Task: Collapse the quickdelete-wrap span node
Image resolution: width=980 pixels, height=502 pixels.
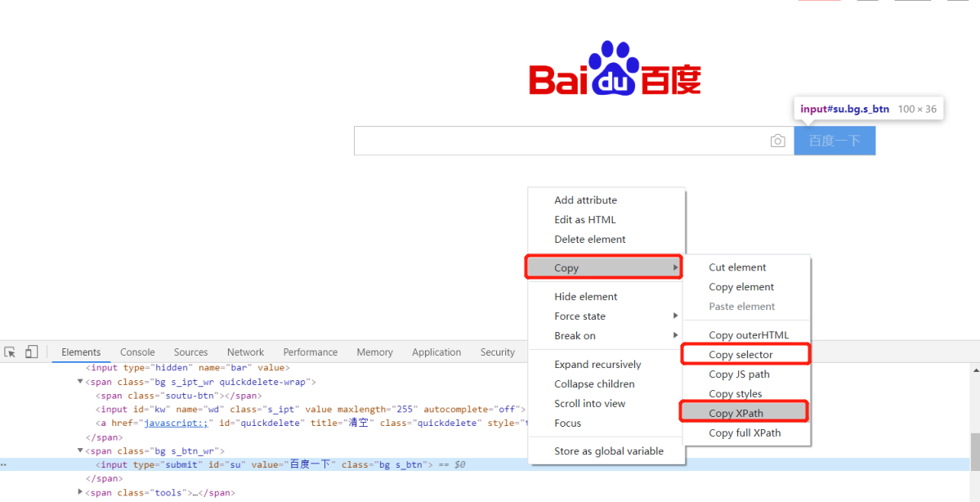Action: tap(80, 382)
